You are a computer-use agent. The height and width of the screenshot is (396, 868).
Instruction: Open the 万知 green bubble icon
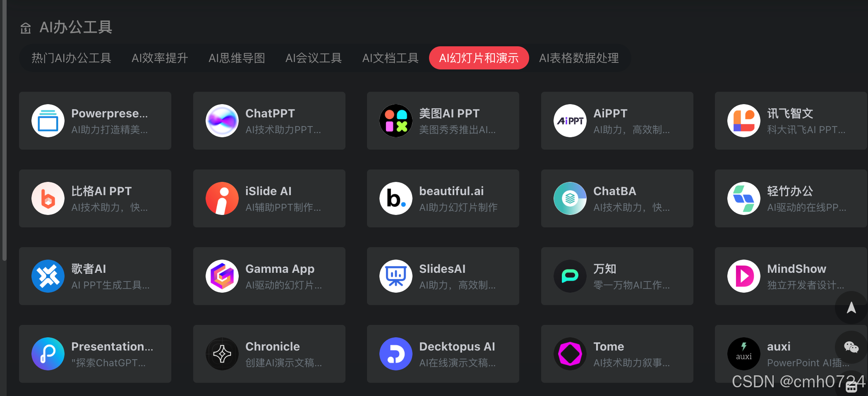click(x=570, y=276)
